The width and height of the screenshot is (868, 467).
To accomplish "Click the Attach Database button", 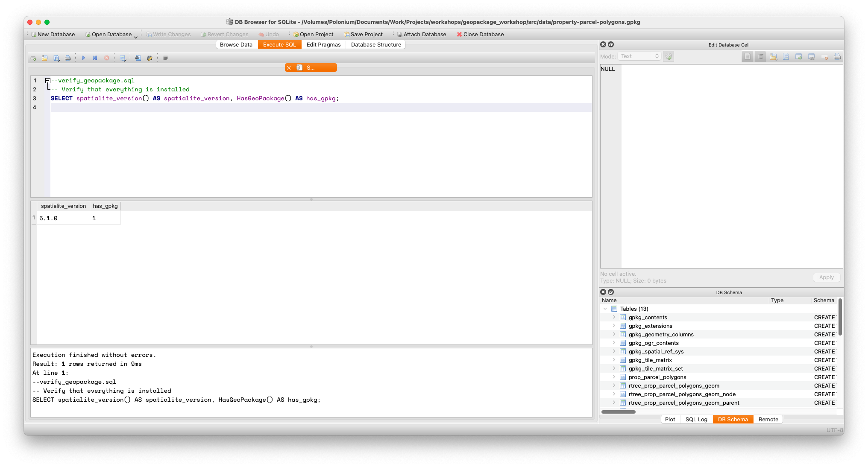I will 421,34.
